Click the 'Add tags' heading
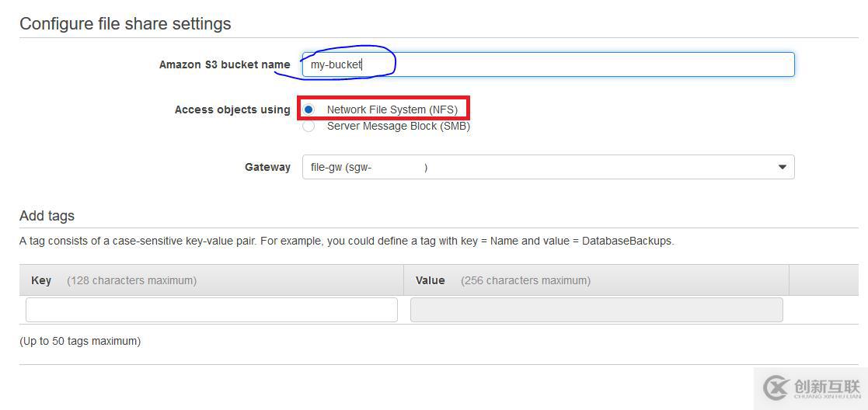868x410 pixels. (x=47, y=216)
